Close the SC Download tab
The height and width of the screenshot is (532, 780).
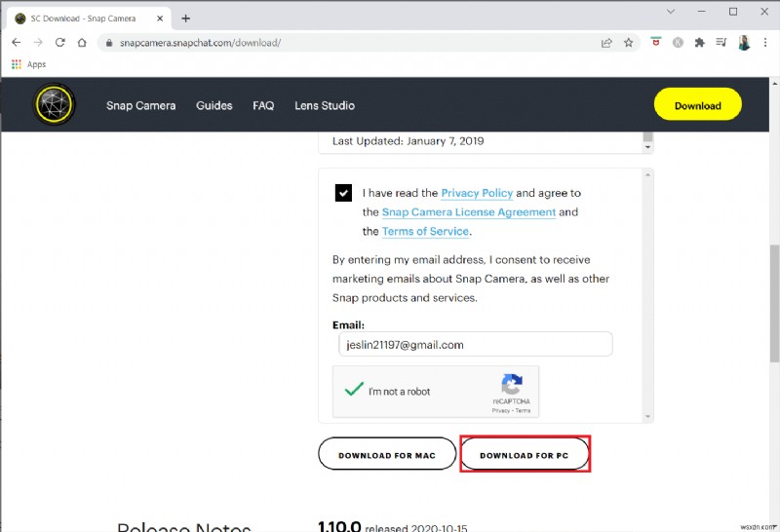160,19
